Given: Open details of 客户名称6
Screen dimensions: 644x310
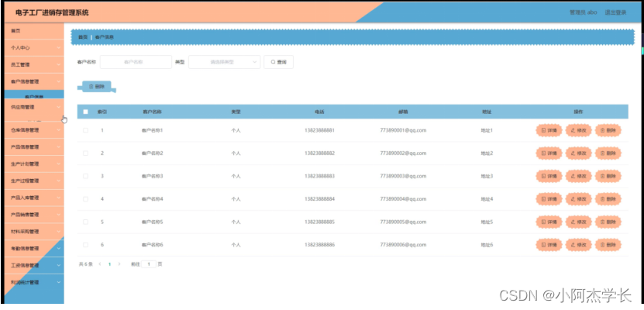Looking at the screenshot, I should pos(549,245).
